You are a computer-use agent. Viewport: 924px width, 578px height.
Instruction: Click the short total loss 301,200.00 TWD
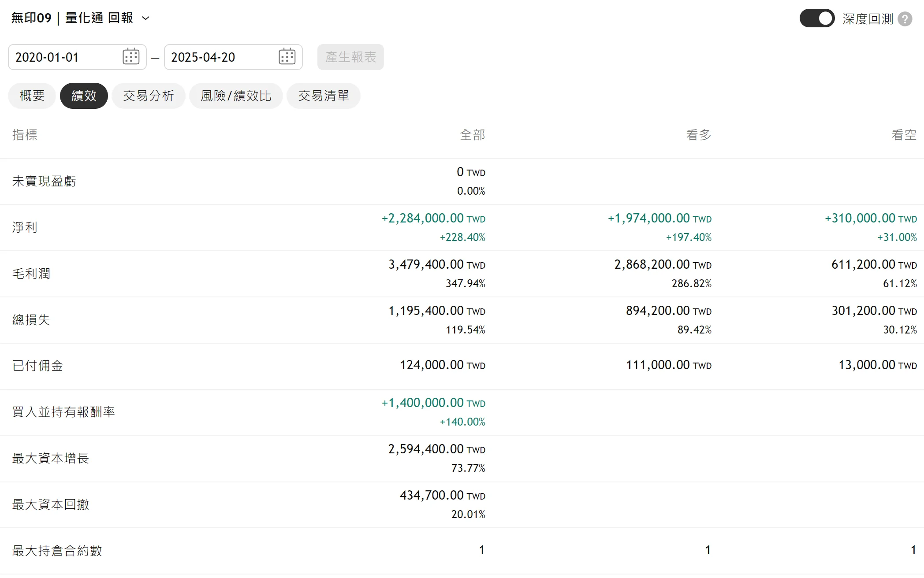874,311
